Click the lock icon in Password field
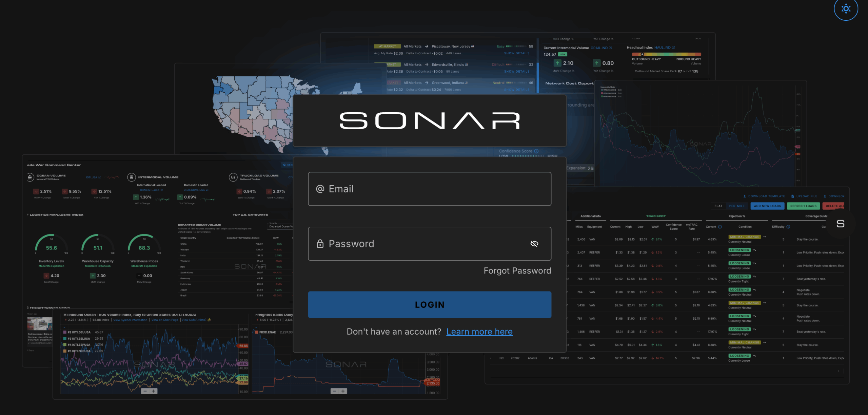 click(x=320, y=244)
